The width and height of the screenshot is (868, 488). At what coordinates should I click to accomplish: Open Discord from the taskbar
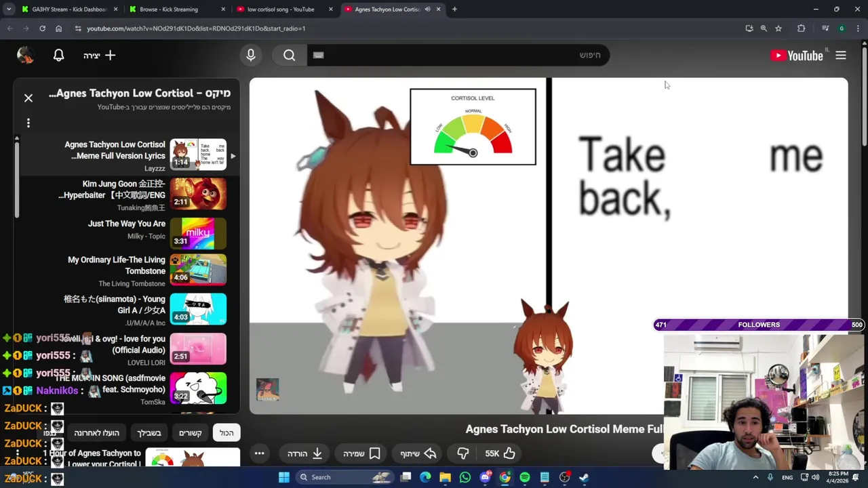(485, 477)
